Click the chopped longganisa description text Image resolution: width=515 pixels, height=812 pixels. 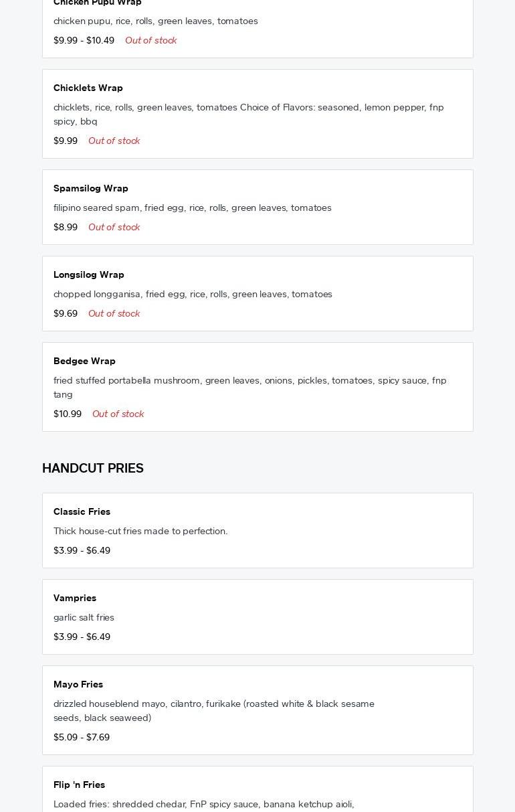pyautogui.click(x=193, y=294)
